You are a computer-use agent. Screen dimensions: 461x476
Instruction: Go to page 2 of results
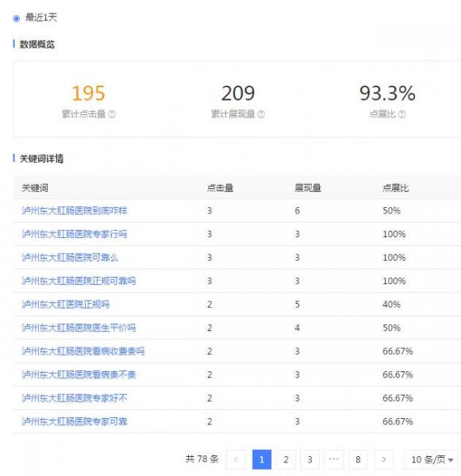tap(286, 459)
